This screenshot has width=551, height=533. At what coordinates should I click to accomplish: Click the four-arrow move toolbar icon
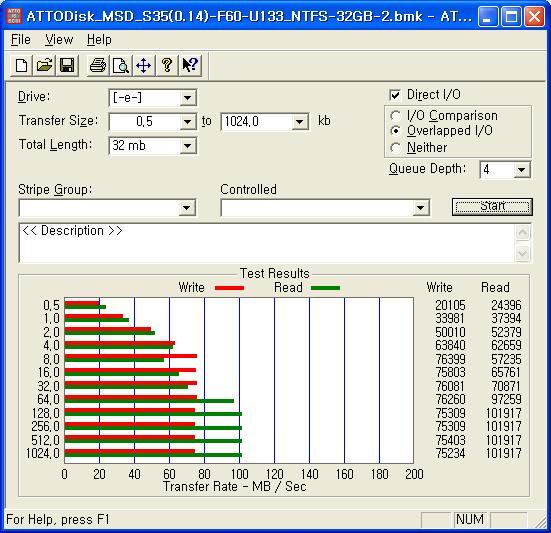point(144,65)
